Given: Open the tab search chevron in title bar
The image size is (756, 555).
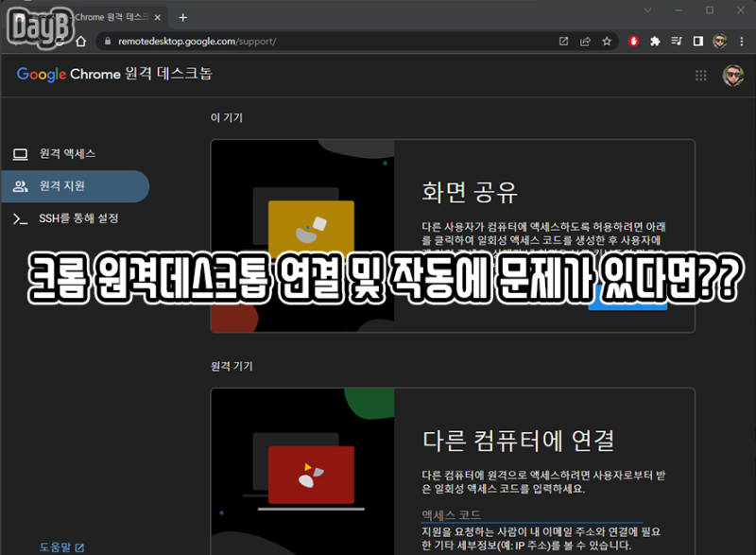Looking at the screenshot, I should point(647,10).
